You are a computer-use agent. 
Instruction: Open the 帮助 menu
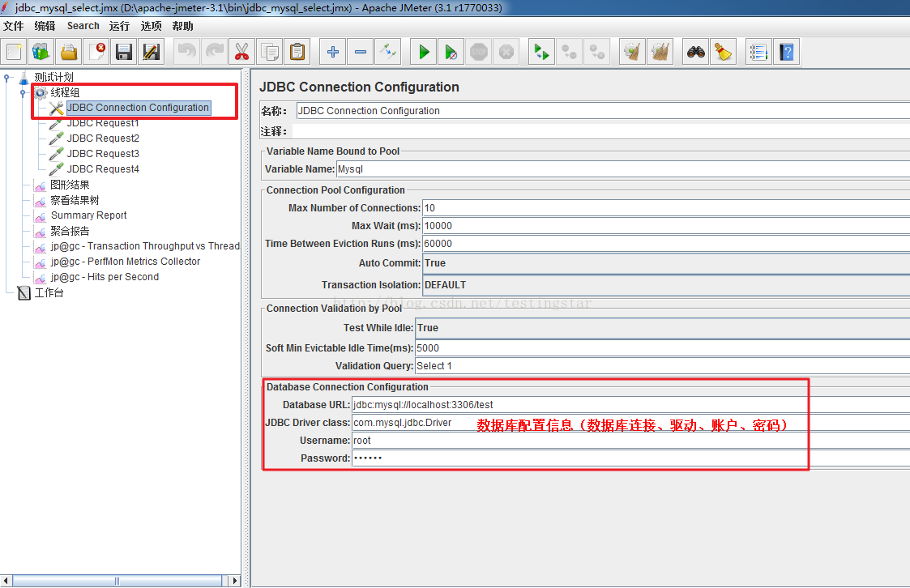(x=182, y=26)
